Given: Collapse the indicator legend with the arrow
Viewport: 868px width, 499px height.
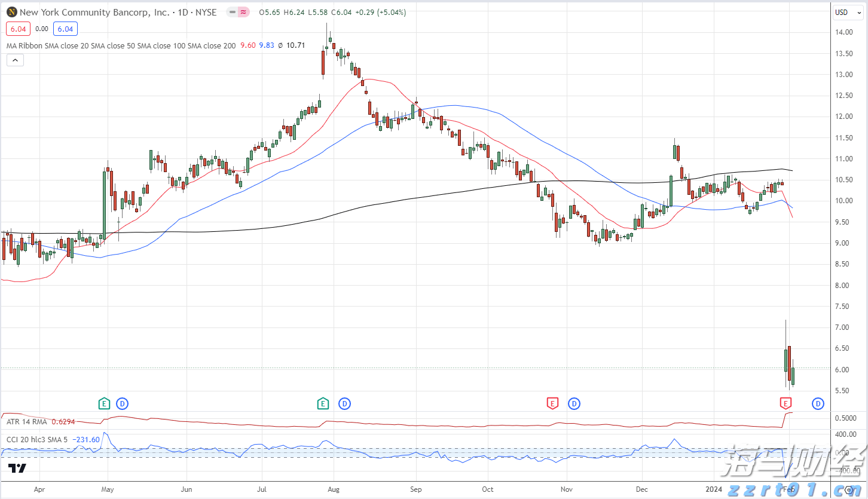Looking at the screenshot, I should point(15,60).
